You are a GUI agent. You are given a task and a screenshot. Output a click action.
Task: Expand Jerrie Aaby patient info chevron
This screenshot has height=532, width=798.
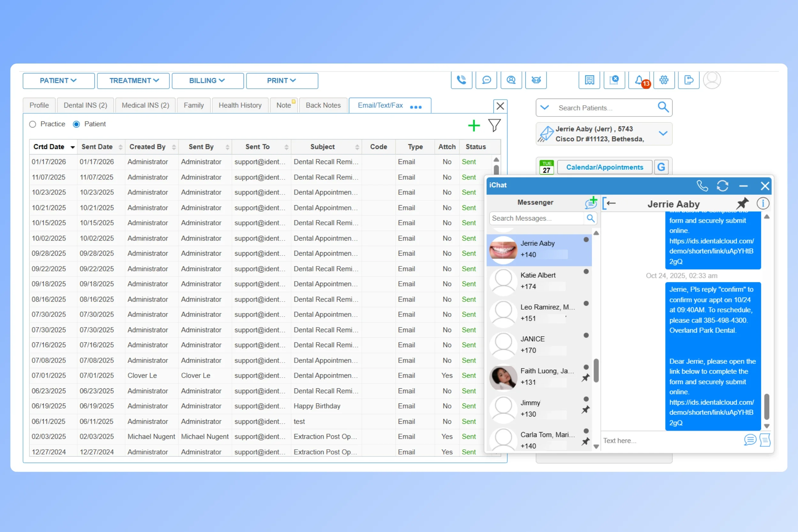[663, 133]
